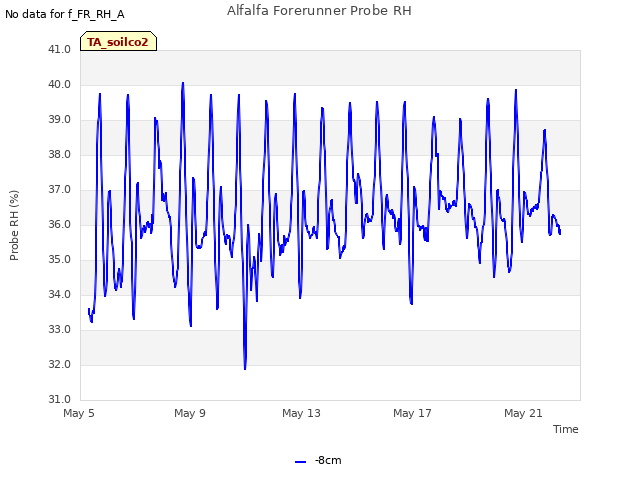Click the May 5 x-axis tick label

click(79, 413)
